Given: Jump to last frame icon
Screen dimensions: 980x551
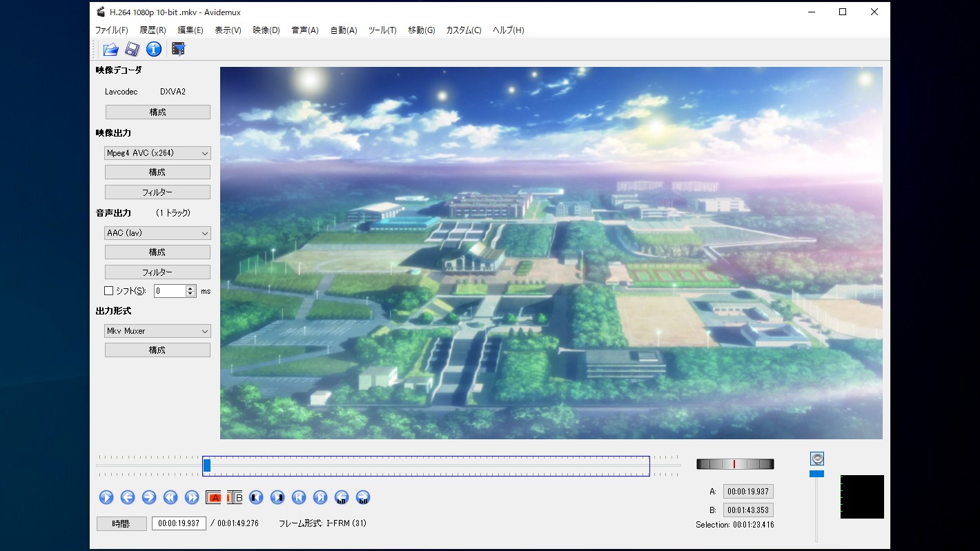Looking at the screenshot, I should tap(320, 497).
